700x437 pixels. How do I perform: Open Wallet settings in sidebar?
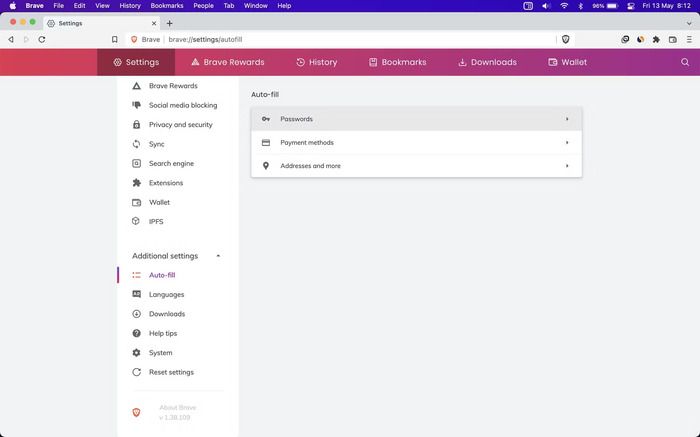pos(159,202)
